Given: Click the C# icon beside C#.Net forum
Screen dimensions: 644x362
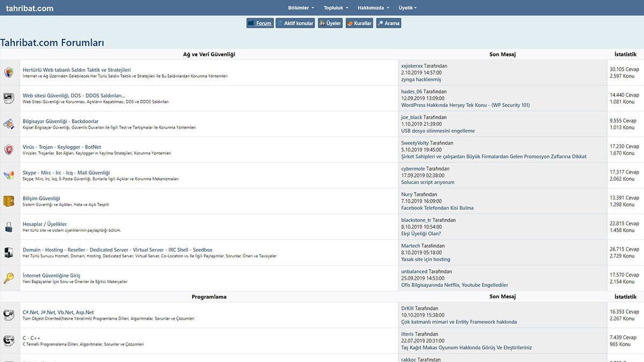Looking at the screenshot, I should point(9,315).
